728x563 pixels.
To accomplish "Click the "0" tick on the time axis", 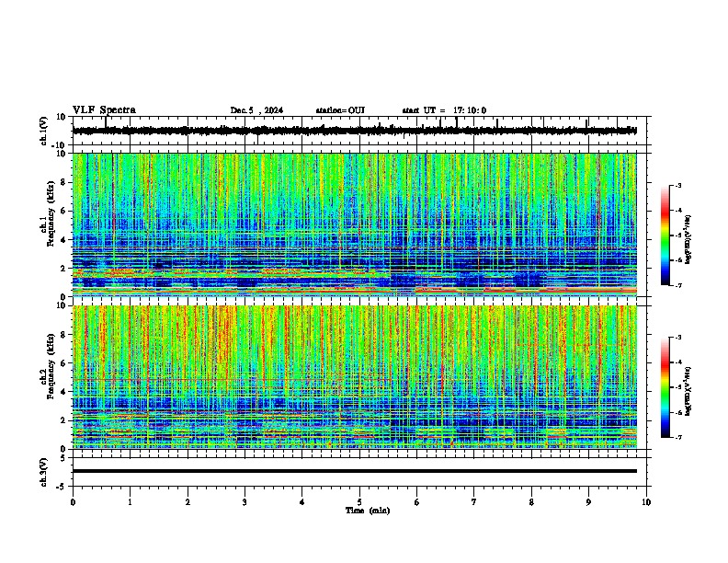I will [x=73, y=502].
